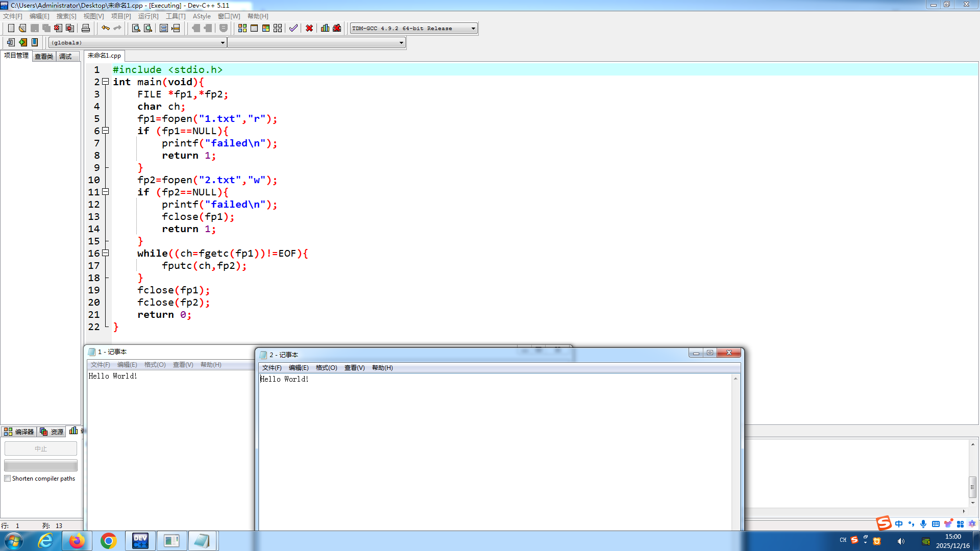This screenshot has width=980, height=551.
Task: Collapse the main function fold on line 2
Action: (106, 82)
